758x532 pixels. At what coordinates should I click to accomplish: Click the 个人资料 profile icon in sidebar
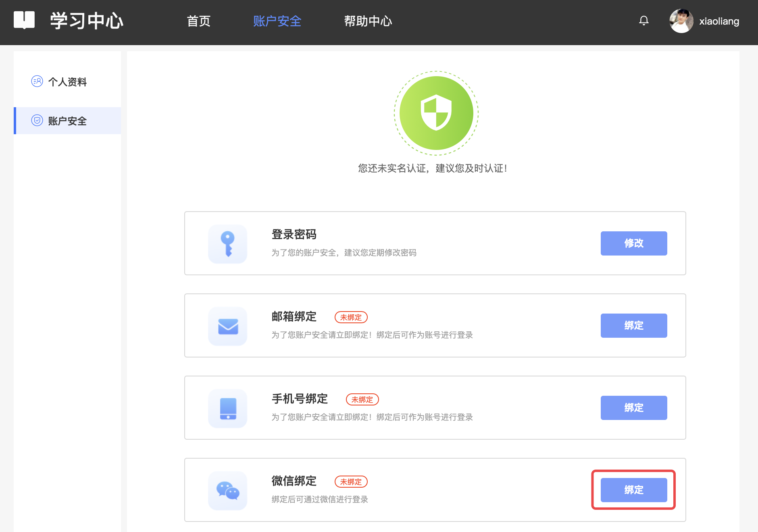coord(37,81)
